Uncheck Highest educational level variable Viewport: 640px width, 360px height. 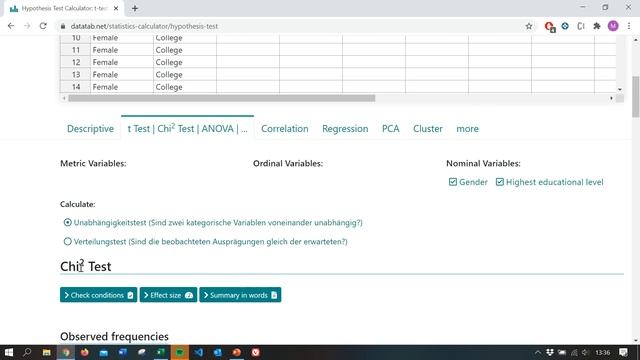click(500, 182)
